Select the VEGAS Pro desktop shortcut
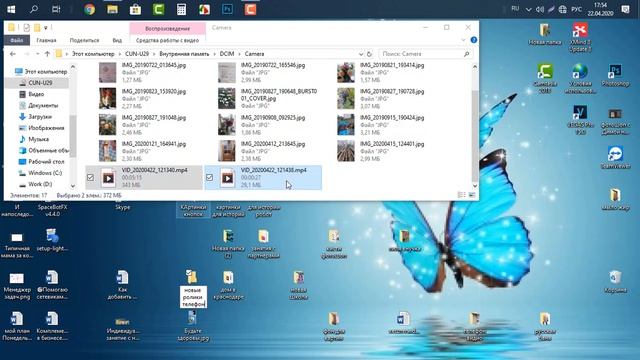The image size is (640, 360). tap(580, 120)
